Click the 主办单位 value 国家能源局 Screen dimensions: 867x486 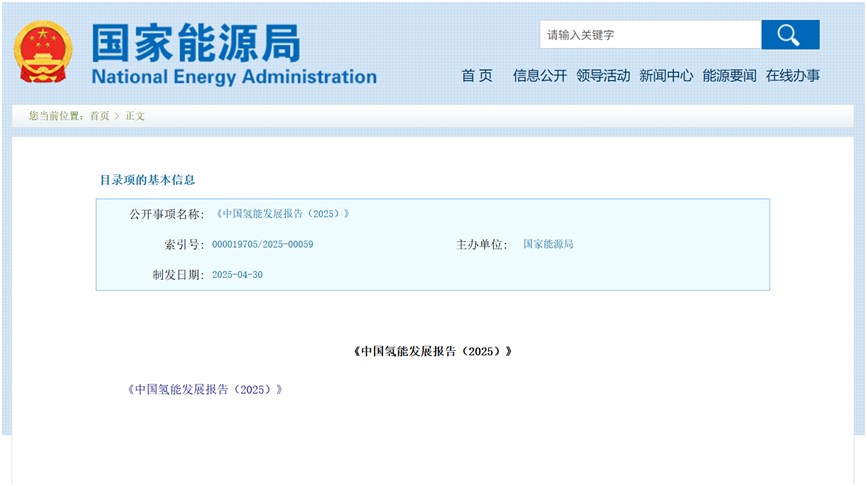pyautogui.click(x=548, y=244)
